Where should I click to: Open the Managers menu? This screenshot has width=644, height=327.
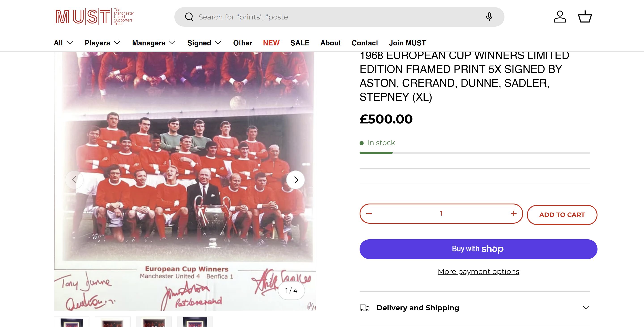pos(154,43)
